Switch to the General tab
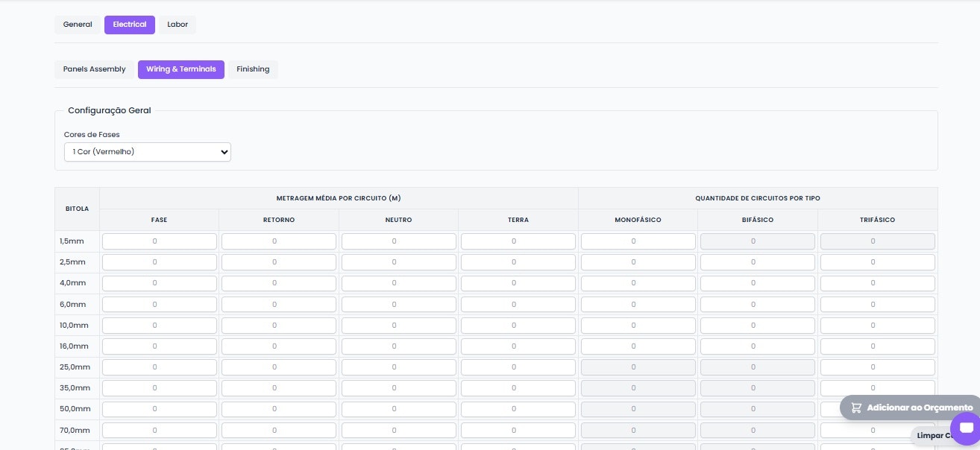 point(78,25)
